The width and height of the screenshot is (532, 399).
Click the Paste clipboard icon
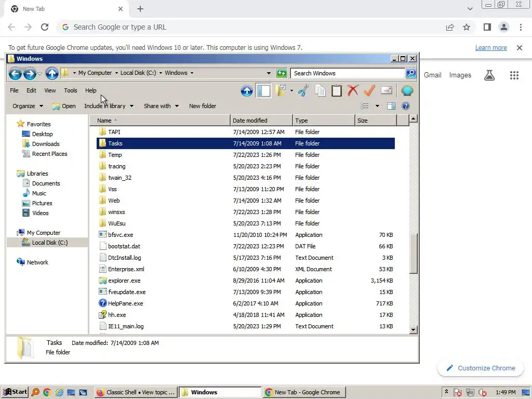click(x=336, y=90)
